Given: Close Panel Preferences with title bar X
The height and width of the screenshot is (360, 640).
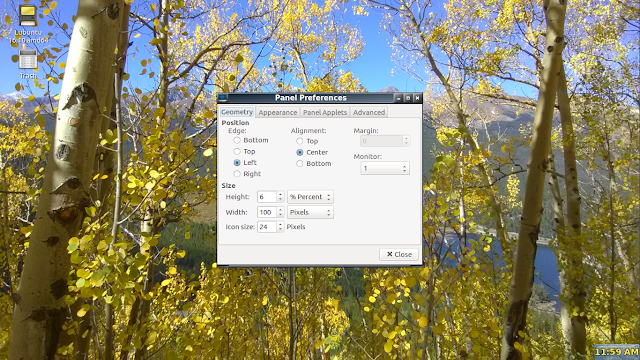Looking at the screenshot, I should [x=417, y=98].
